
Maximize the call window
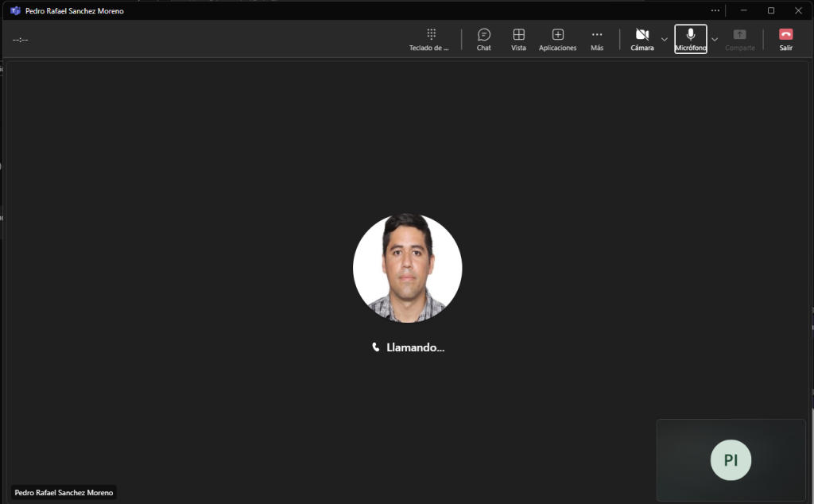pos(770,10)
